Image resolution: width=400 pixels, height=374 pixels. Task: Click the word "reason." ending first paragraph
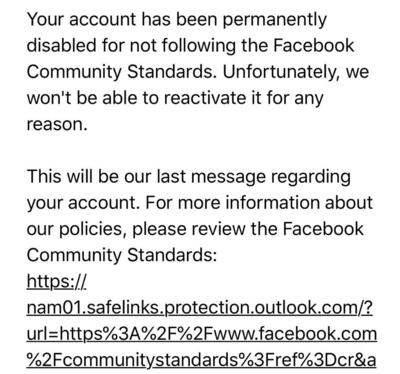pyautogui.click(x=57, y=125)
